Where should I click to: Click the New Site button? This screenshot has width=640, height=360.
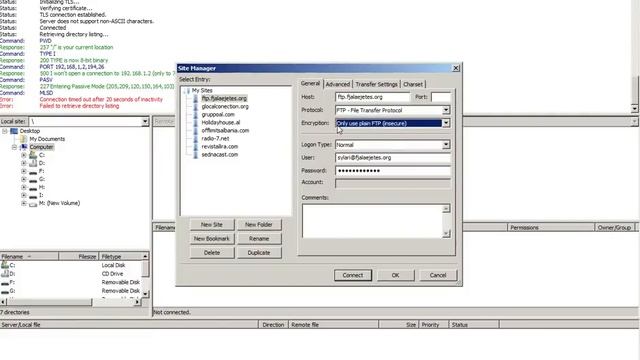tap(212, 224)
